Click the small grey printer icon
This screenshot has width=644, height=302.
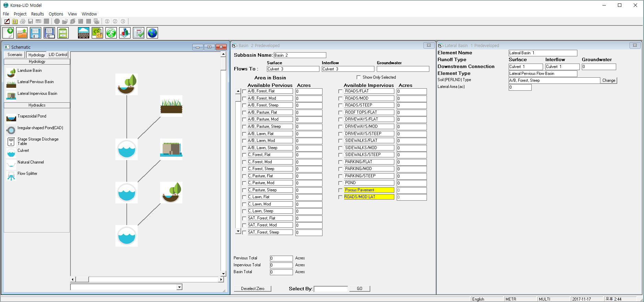[x=23, y=21]
